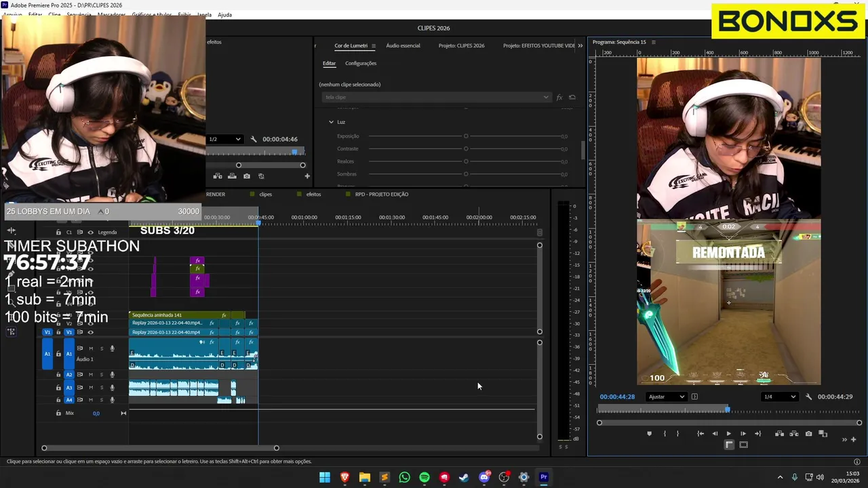Image resolution: width=868 pixels, height=488 pixels.
Task: Click the Lift button in Program monitor
Action: 779,434
